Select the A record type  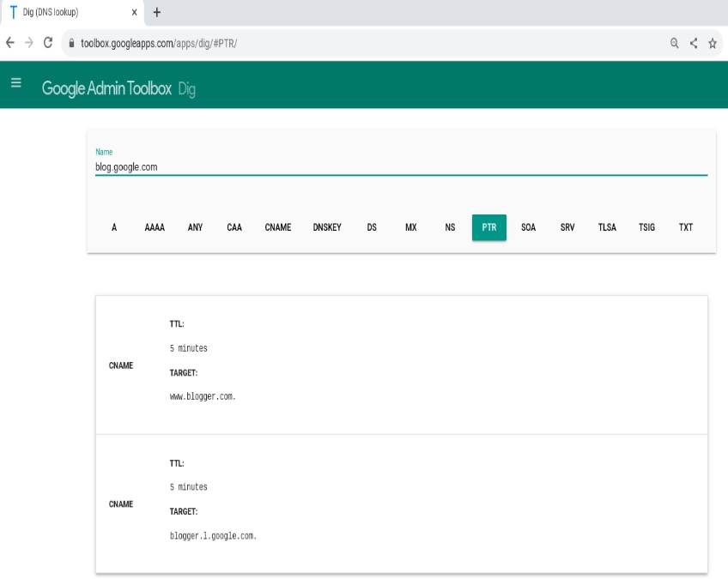tap(114, 227)
